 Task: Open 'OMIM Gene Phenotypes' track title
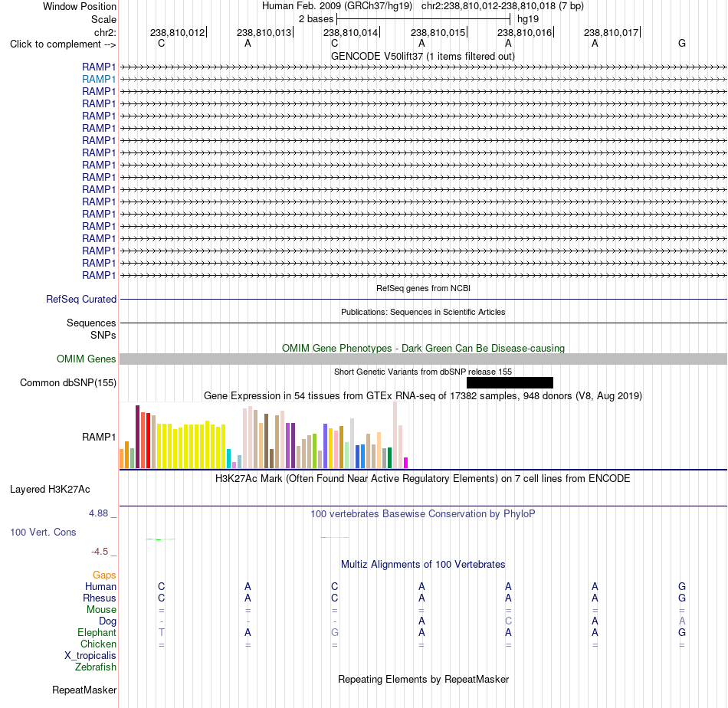click(x=423, y=348)
